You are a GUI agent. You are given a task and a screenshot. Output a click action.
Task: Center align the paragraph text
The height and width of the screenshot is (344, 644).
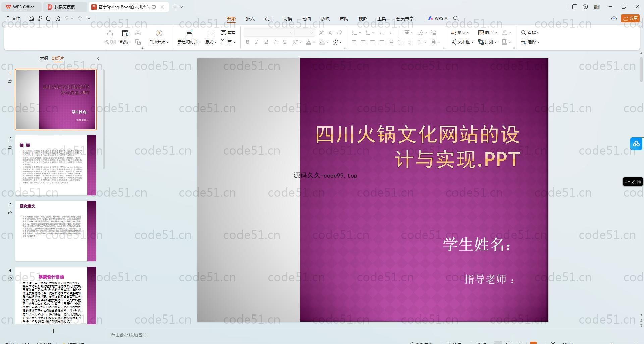[x=363, y=42]
